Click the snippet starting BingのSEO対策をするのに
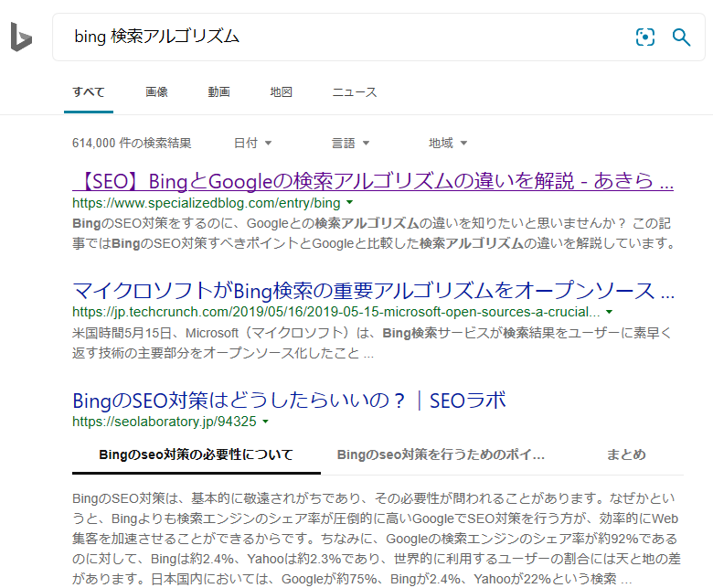This screenshot has height=588, width=713. (x=374, y=233)
